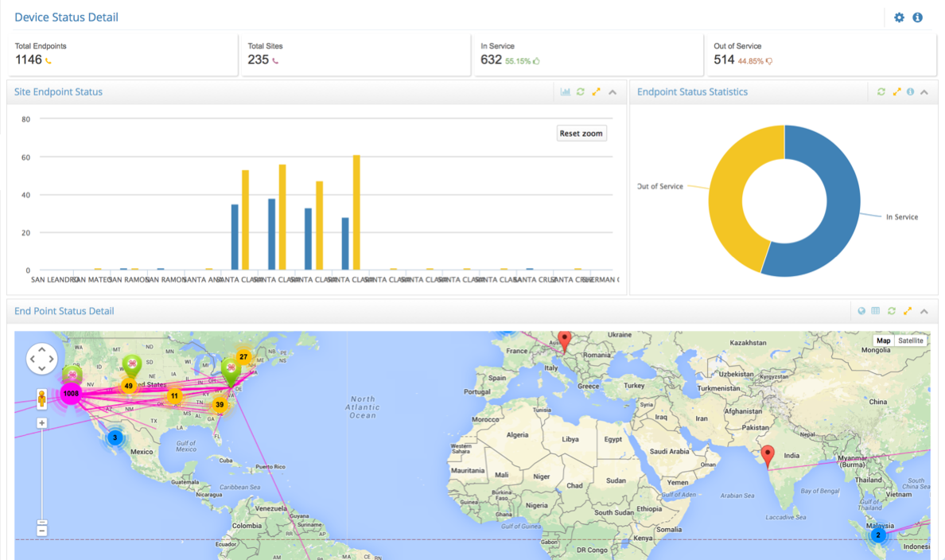Screen dimensions: 945x560
Task: Refresh the Endpoint Status Statistics panel
Action: 881,91
